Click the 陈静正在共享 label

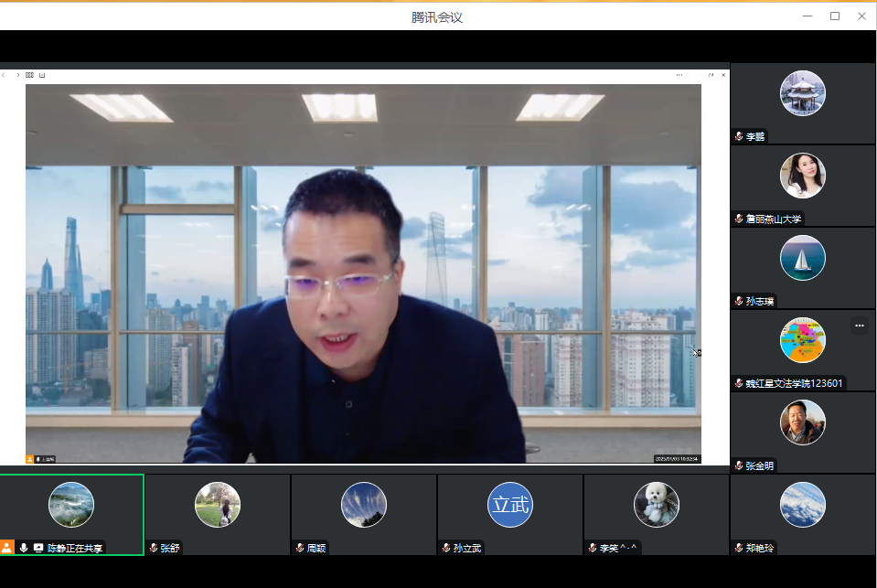coord(75,548)
